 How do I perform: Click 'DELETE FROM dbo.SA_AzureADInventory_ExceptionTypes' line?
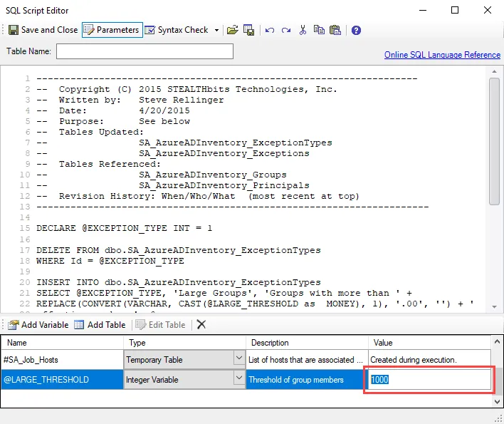point(179,250)
